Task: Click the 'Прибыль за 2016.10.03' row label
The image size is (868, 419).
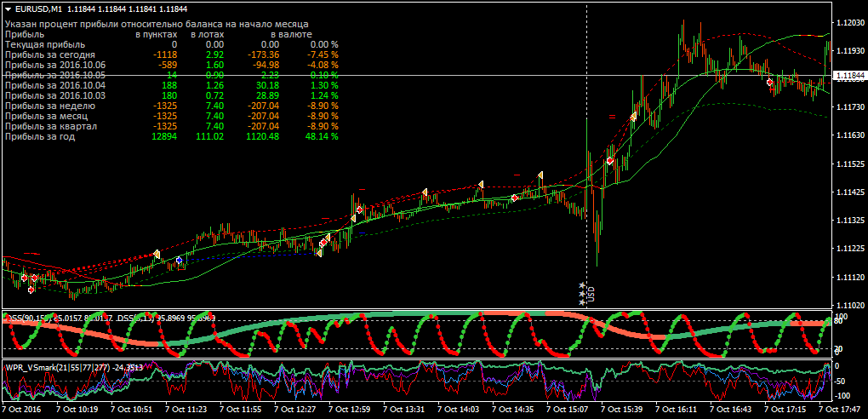Action: click(x=54, y=95)
